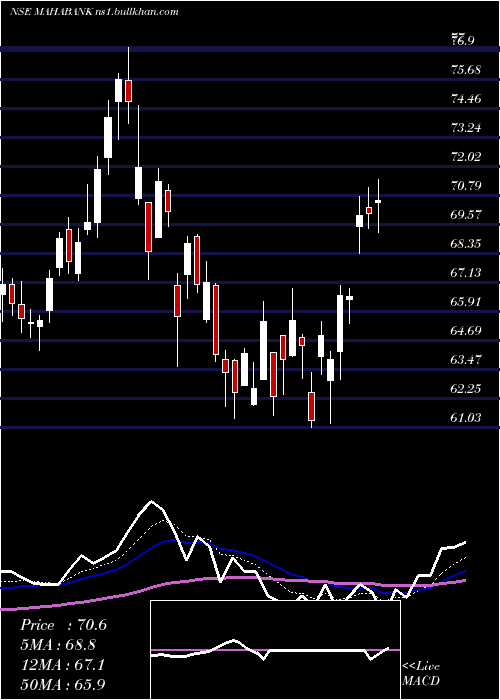Click the Price : 70.6 readout
Viewport: 500px width, 700px height.
click(x=63, y=625)
